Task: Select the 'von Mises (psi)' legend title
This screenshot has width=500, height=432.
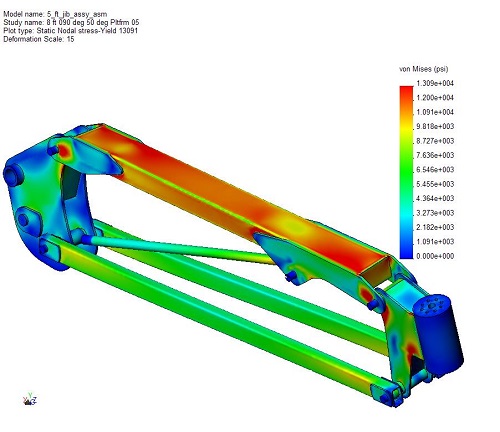Action: [x=424, y=69]
